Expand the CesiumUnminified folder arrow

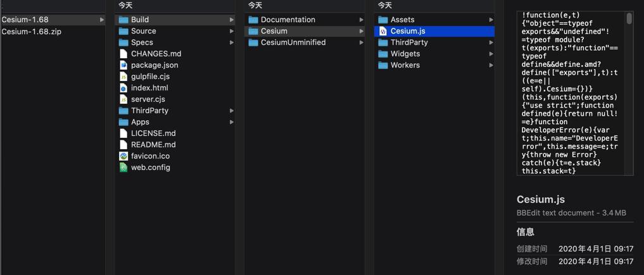pyautogui.click(x=362, y=42)
